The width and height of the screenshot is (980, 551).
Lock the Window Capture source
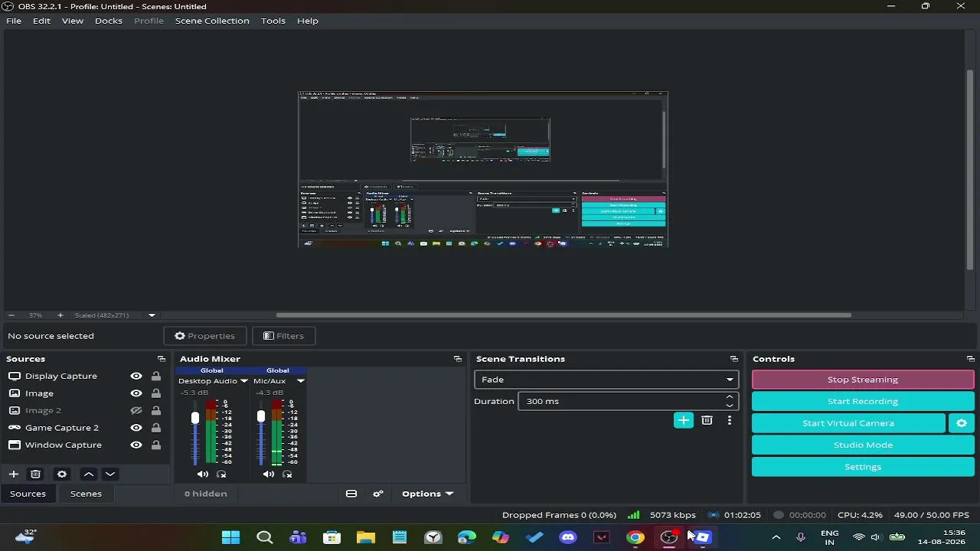[x=156, y=445]
